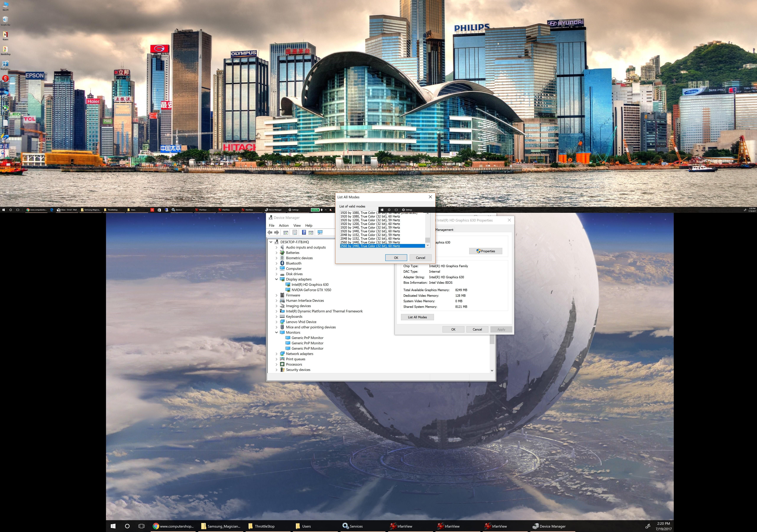Screen dimensions: 757x532
Task: Click the List All Modes button
Action: [x=417, y=317]
